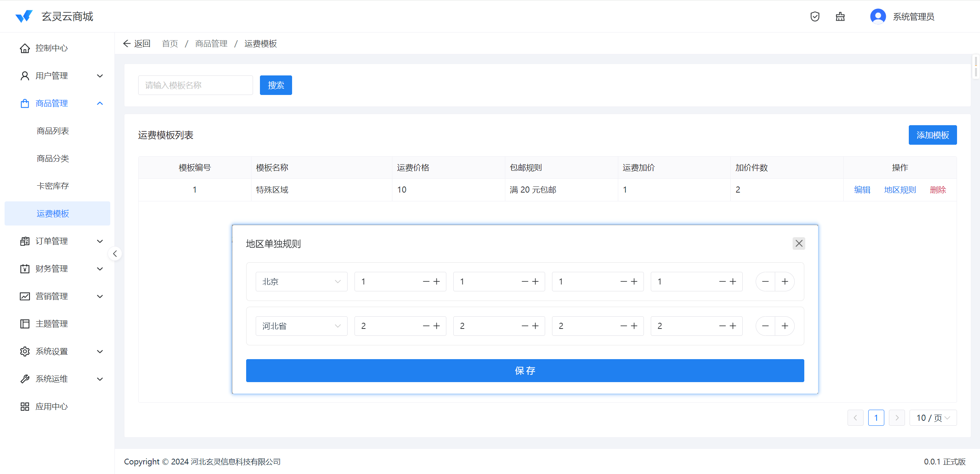Open the 10 / 页 page size dropdown
980x474 pixels.
tap(933, 418)
